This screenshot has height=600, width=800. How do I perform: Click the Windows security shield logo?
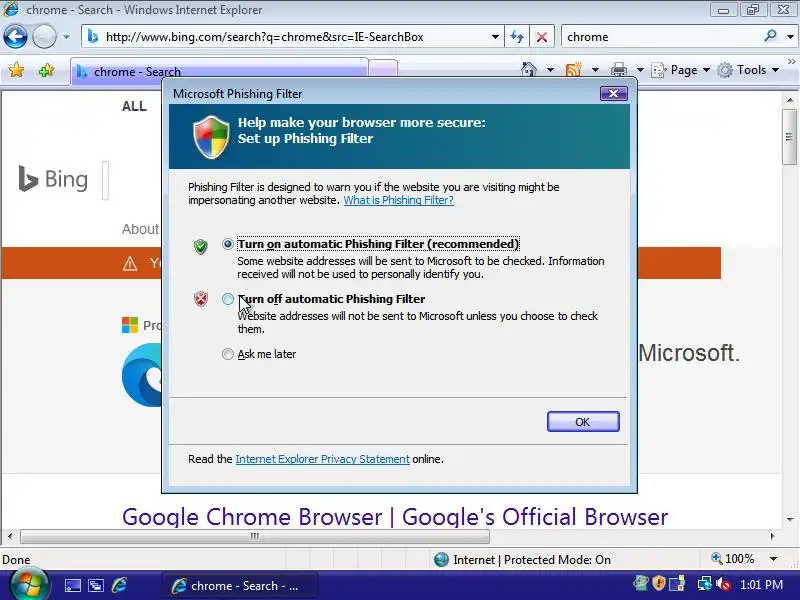click(x=211, y=136)
